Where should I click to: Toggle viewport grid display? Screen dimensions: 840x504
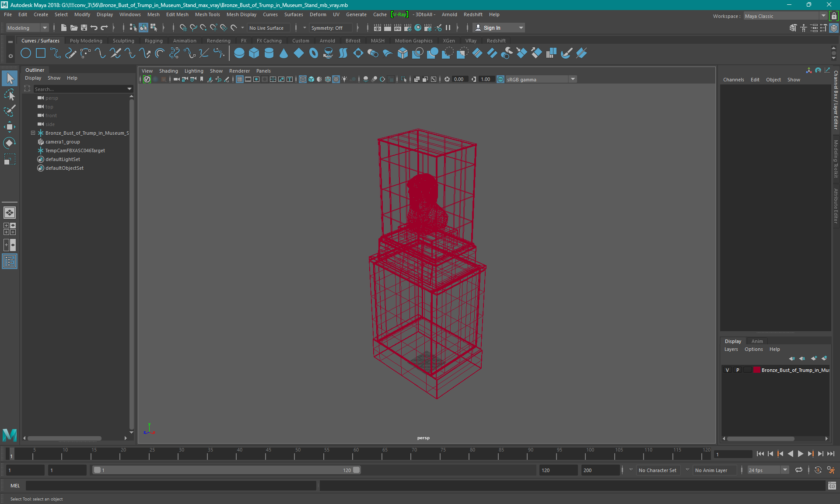240,79
